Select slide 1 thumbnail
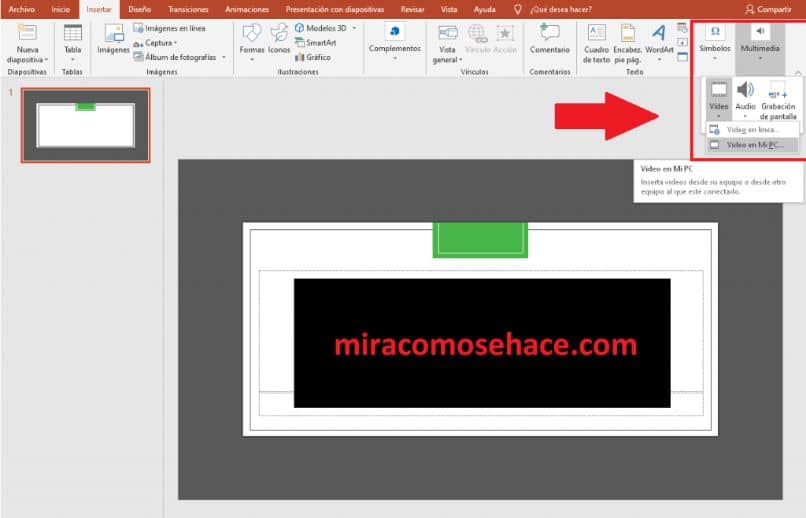Viewport: 806px width, 518px height. 86,125
